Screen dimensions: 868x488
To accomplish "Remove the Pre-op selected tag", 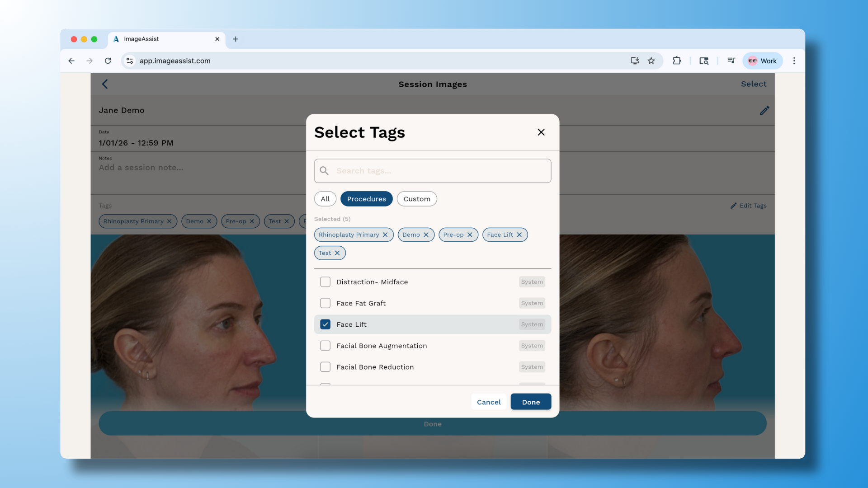I will tap(471, 235).
